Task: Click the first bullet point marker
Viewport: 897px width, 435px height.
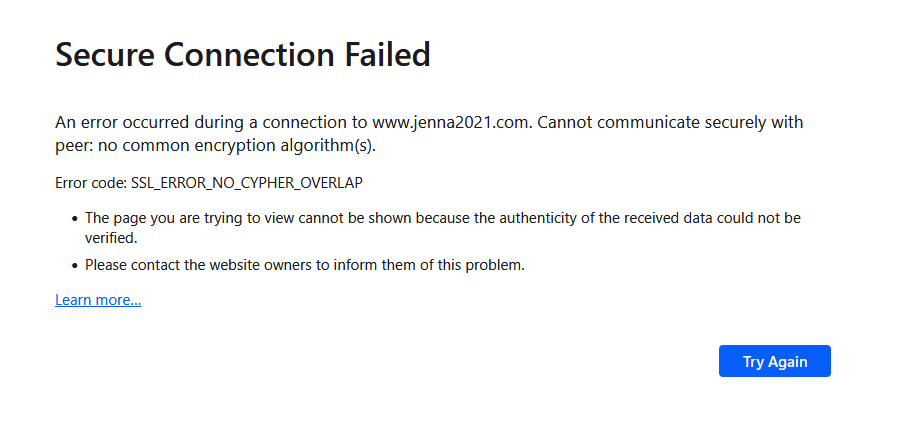Action: (x=74, y=218)
